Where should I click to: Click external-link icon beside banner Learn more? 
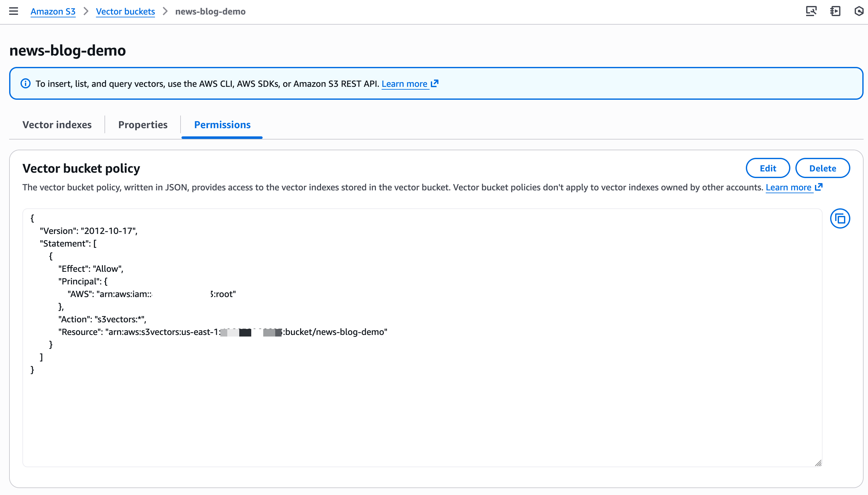[435, 84]
